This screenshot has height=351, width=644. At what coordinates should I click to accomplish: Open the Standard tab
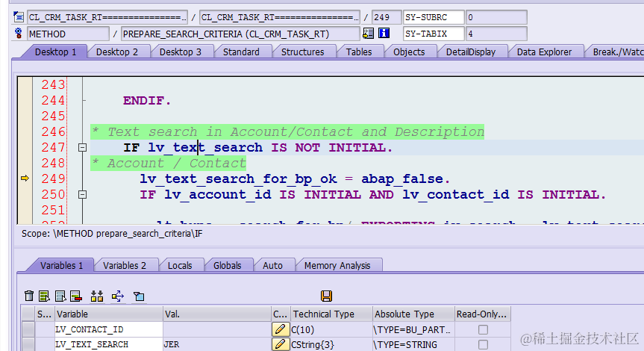click(x=241, y=52)
